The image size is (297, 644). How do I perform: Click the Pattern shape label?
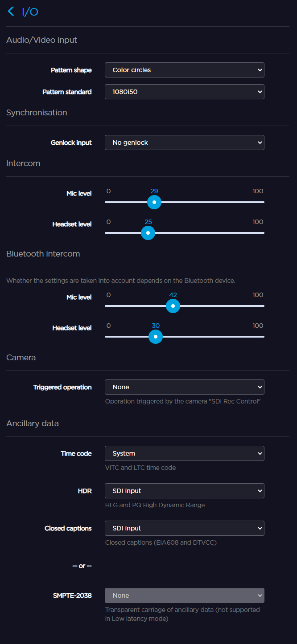click(71, 70)
